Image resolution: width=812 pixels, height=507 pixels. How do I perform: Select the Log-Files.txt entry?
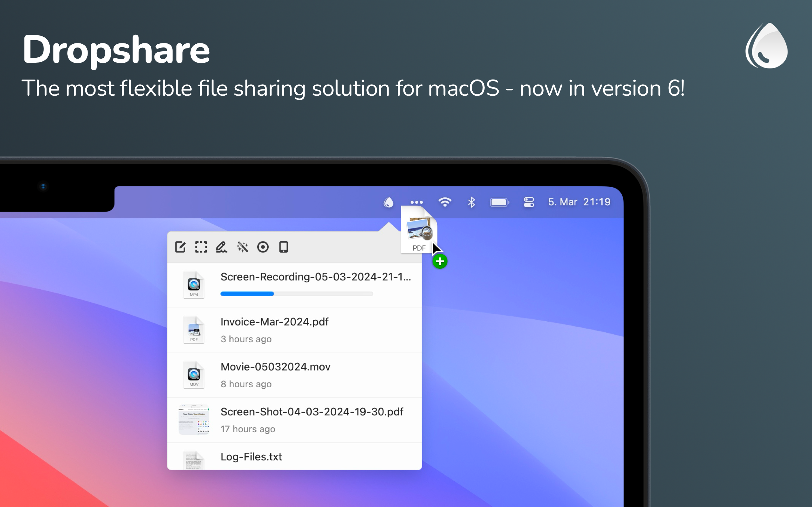(251, 457)
